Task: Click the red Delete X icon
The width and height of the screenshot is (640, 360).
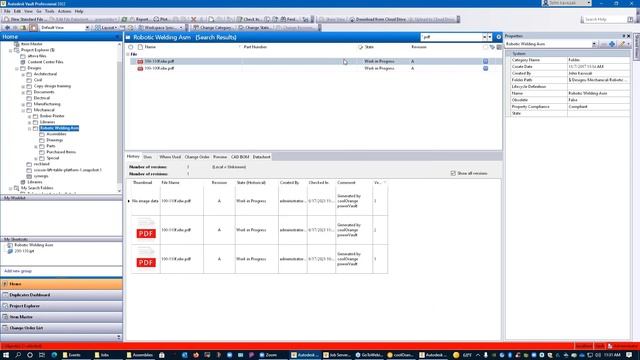Action: click(193, 19)
